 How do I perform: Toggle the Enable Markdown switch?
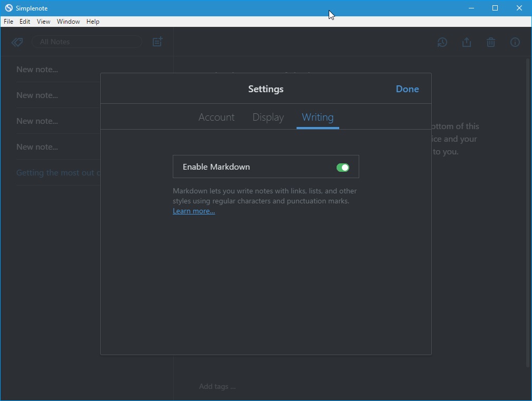point(343,168)
